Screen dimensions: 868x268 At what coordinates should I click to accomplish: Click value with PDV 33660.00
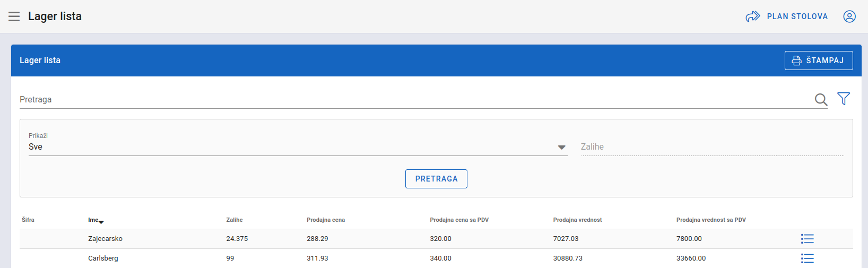click(x=691, y=258)
